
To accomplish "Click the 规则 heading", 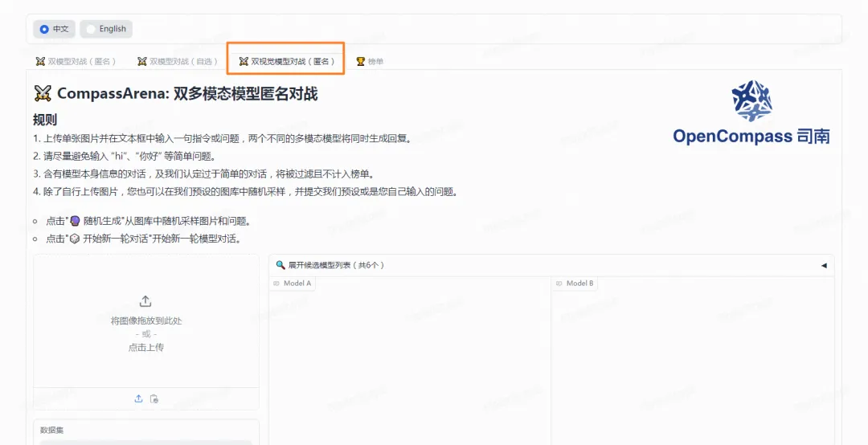I will coord(45,120).
